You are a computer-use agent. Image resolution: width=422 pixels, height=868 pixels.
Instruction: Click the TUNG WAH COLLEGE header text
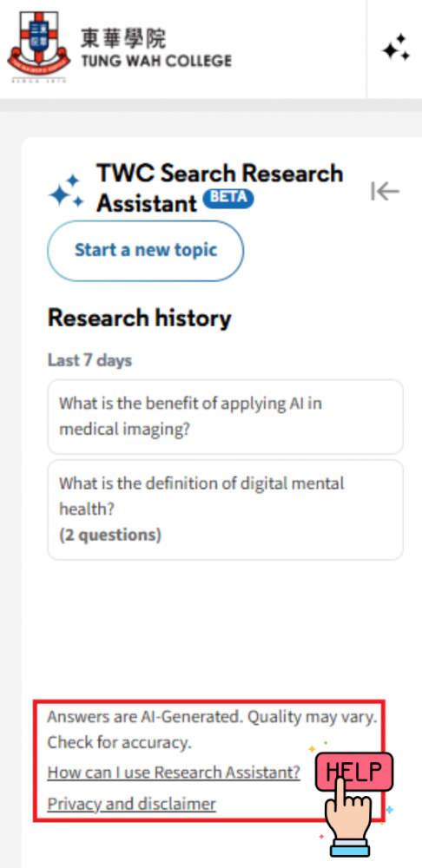click(x=156, y=61)
